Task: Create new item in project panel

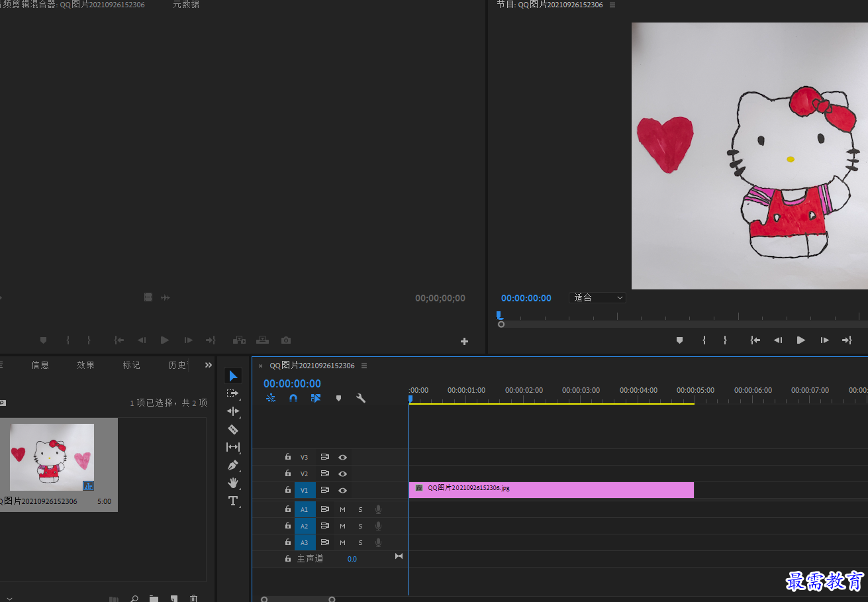Action: coord(173,599)
